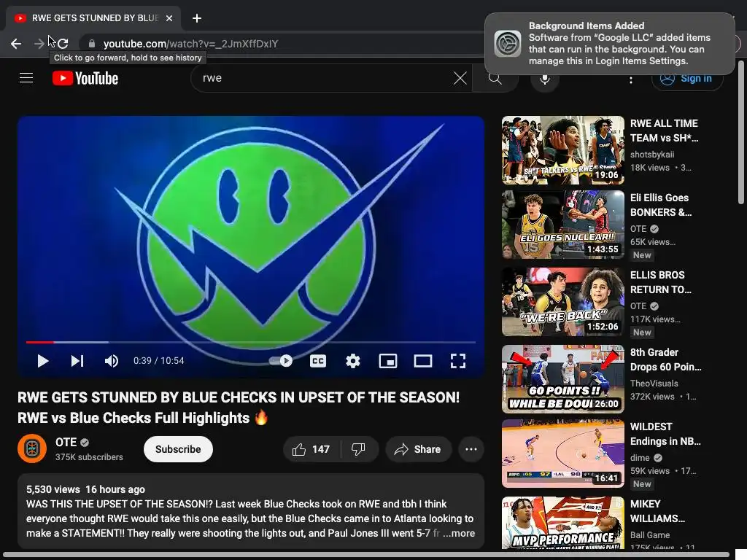
Task: Click the site padlock icon in address bar
Action: coord(92,44)
